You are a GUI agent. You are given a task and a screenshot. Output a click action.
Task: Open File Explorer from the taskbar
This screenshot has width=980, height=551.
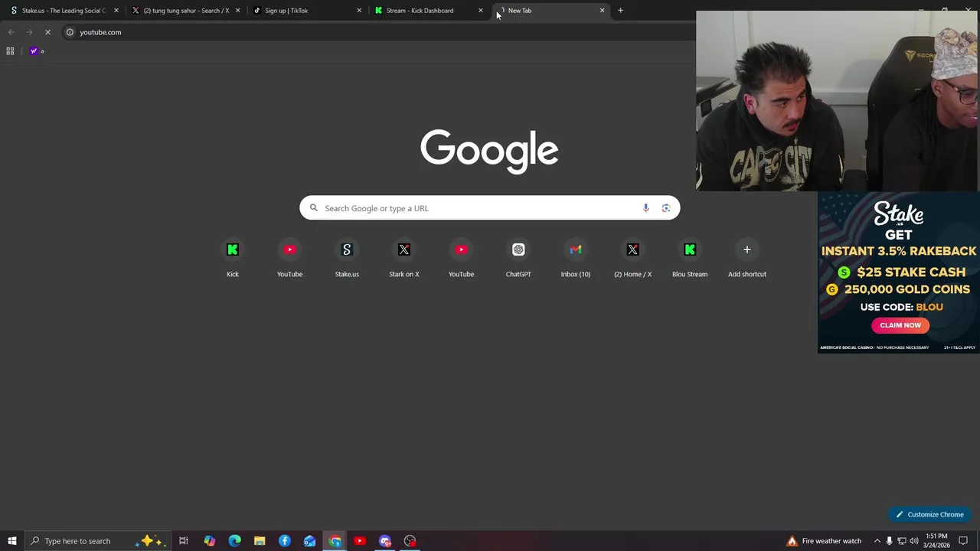[260, 541]
